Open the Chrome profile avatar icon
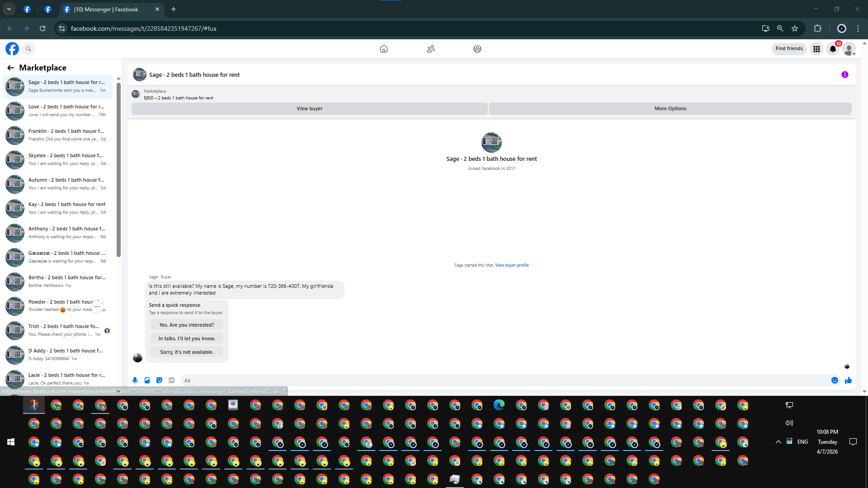 click(x=842, y=28)
